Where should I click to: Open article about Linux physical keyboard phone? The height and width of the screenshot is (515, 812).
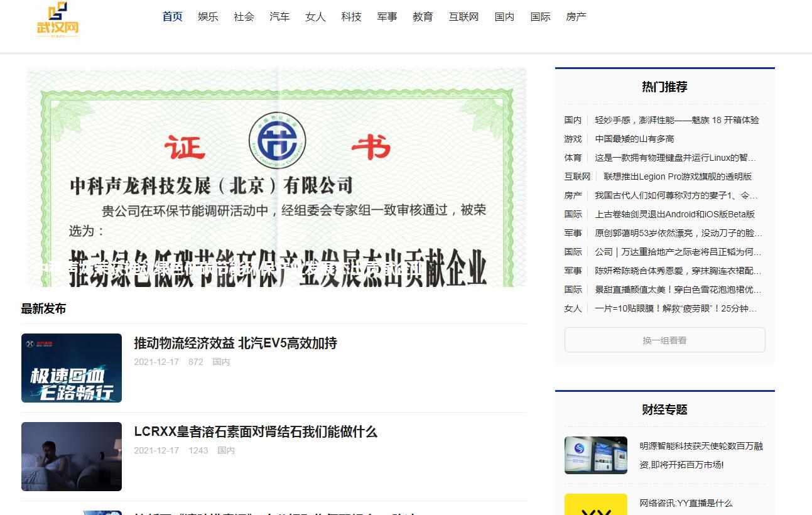(676, 158)
